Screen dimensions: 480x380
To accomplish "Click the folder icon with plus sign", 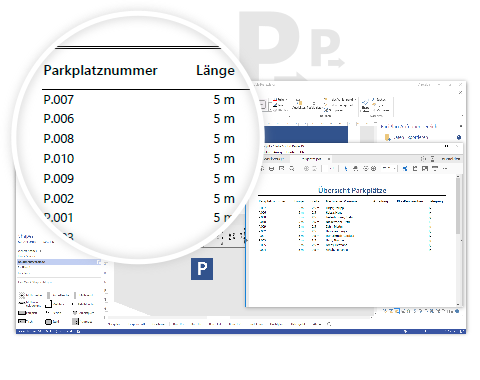I will (387, 137).
